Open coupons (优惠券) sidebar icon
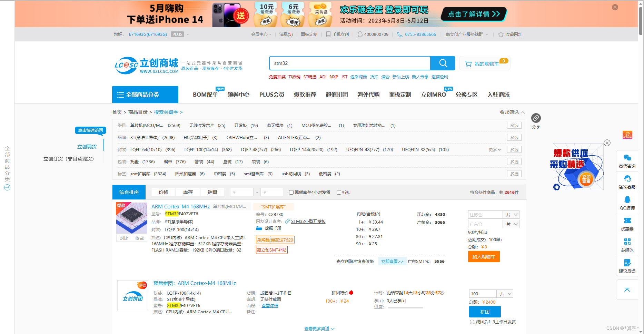Image resolution: width=644 pixels, height=334 pixels. (x=627, y=220)
